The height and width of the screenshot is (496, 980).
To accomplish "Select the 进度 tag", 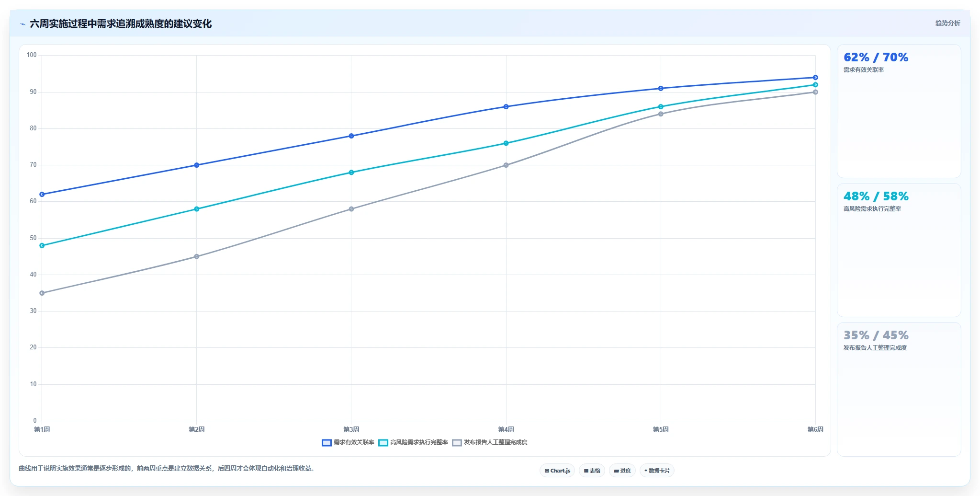I will click(x=622, y=471).
